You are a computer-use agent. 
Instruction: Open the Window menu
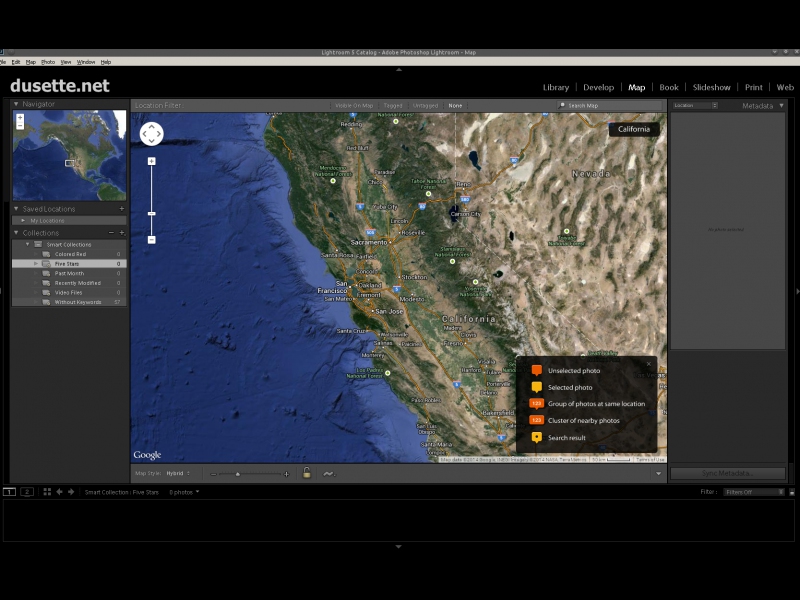pos(86,62)
